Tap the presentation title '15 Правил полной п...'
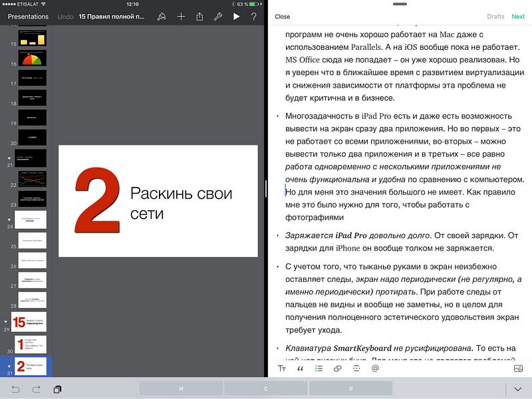532x399 pixels. click(x=112, y=17)
